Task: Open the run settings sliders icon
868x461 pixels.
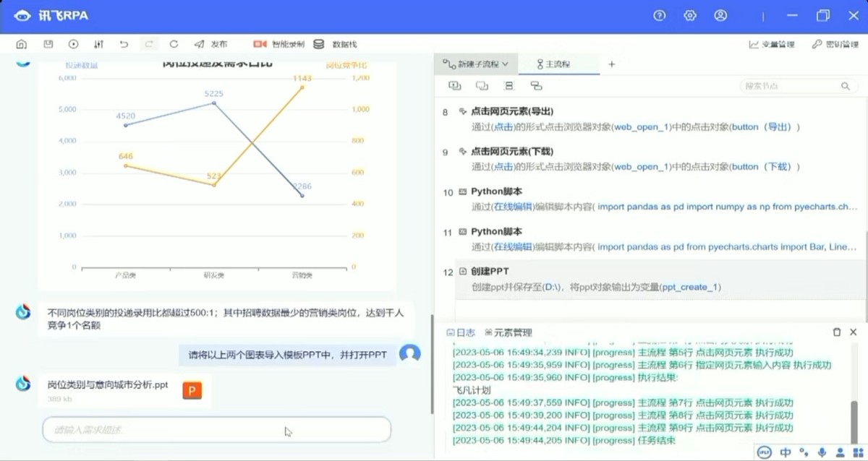Action: pos(99,44)
